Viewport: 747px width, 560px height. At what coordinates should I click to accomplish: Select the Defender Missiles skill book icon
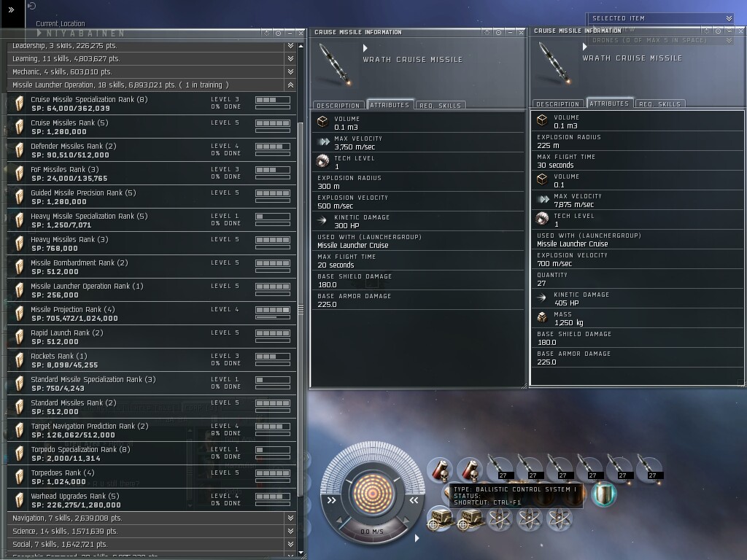[x=19, y=150]
